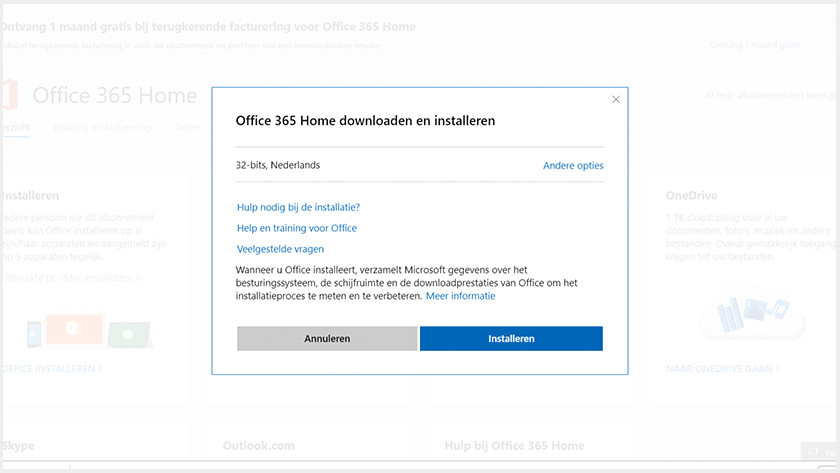
Task: Click the OneDrive cloud illustration
Action: click(x=753, y=313)
